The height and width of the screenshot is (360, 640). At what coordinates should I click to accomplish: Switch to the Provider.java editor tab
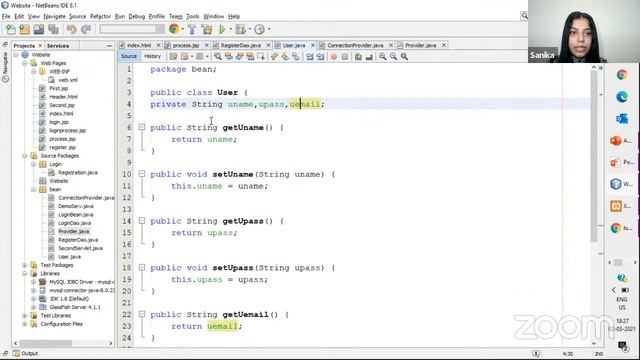[421, 45]
